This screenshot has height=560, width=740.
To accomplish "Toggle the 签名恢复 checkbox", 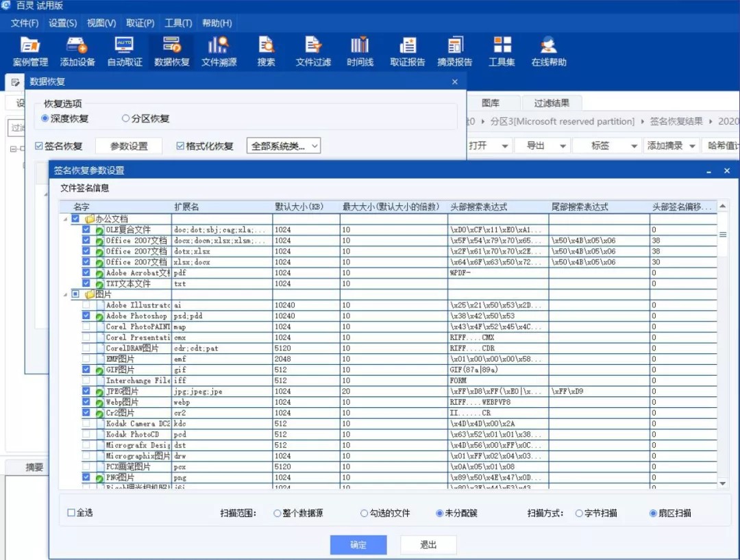I will coord(38,146).
